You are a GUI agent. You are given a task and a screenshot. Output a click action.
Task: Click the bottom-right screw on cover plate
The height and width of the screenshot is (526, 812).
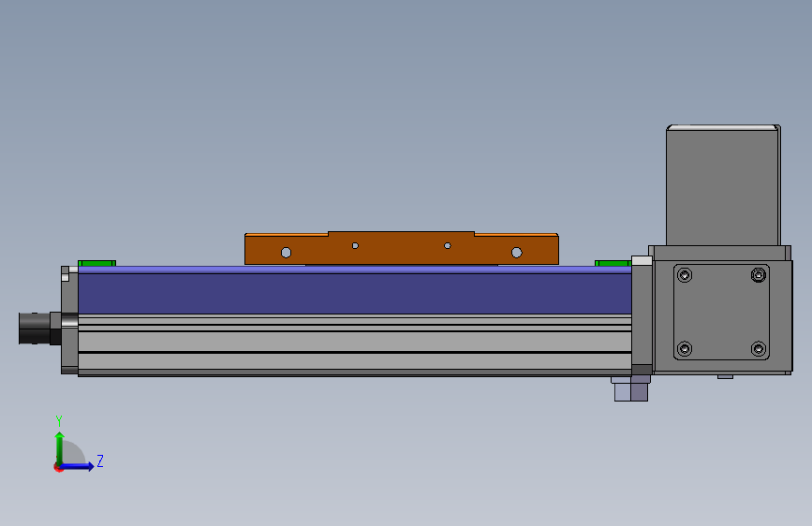coord(758,349)
